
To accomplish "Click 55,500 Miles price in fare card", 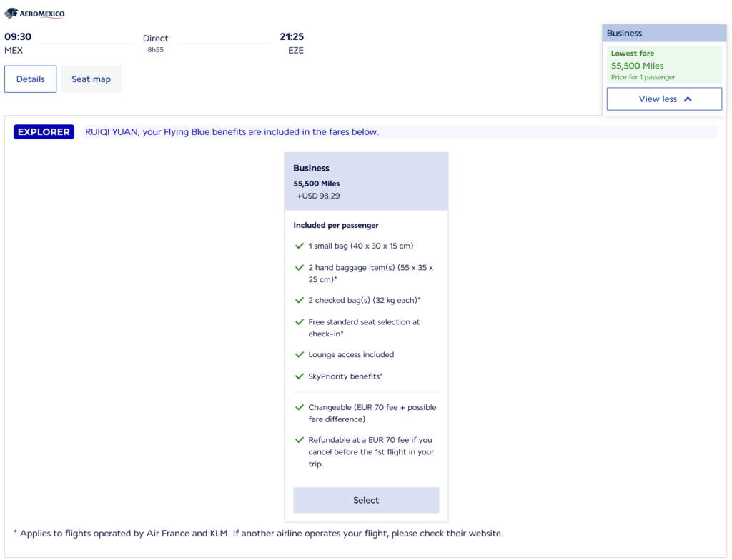I will pos(317,184).
